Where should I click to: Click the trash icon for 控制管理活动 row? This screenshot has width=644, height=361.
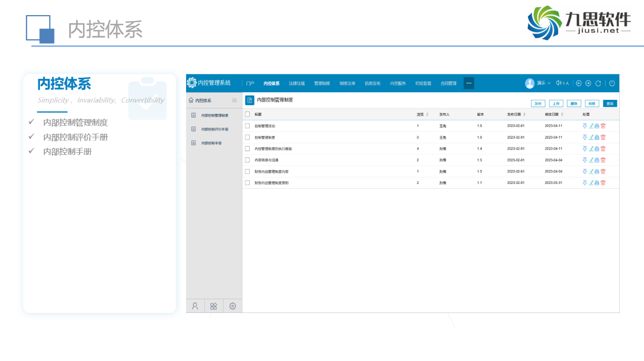click(x=603, y=126)
